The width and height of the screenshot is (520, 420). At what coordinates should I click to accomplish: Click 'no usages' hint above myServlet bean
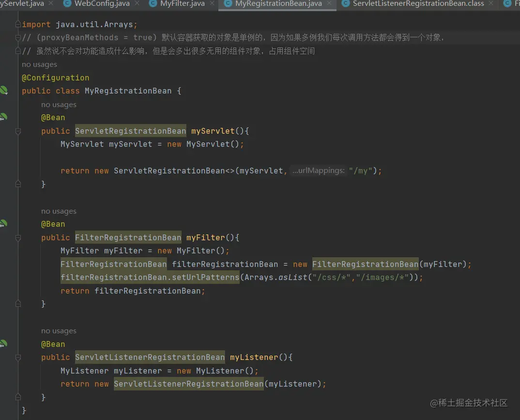point(59,105)
